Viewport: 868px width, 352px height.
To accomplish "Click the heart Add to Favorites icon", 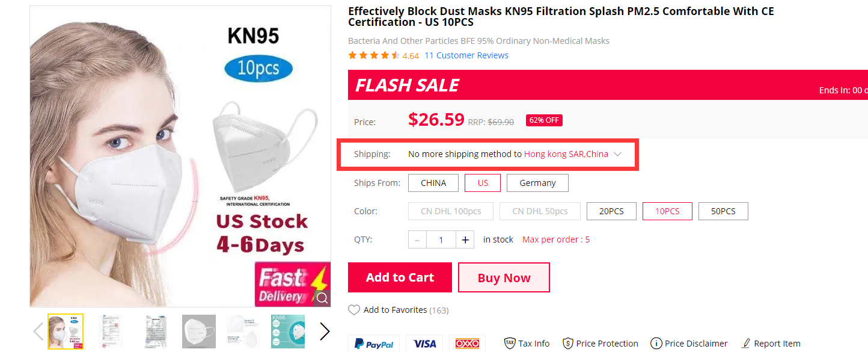I will (354, 310).
